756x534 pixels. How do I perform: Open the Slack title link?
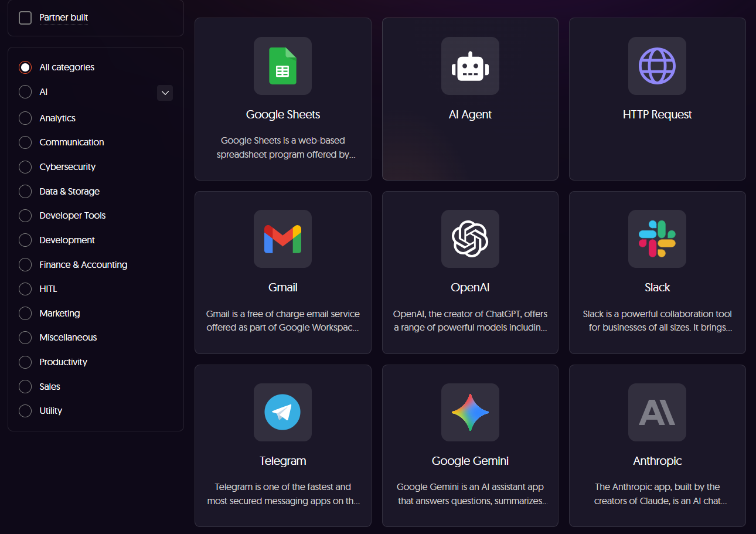click(x=658, y=287)
